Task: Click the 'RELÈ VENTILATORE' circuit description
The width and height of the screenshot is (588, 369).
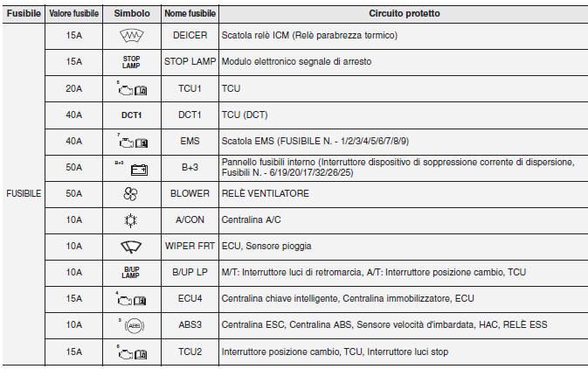Action: 266,193
